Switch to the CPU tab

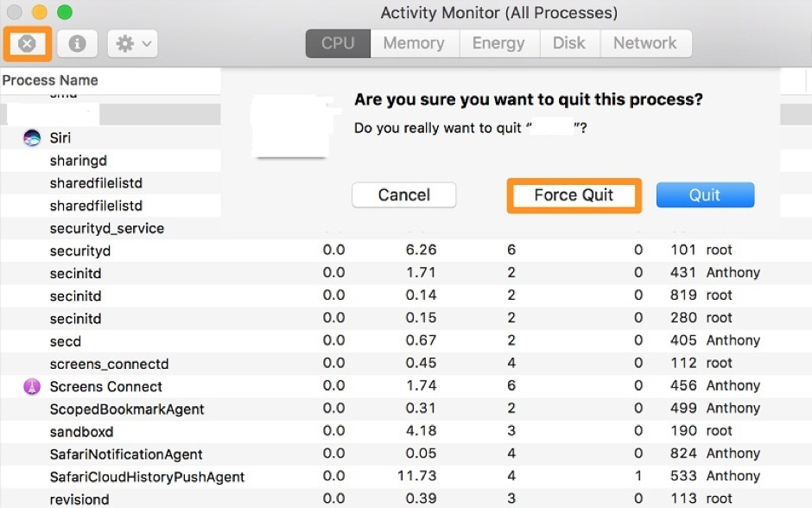coord(338,43)
